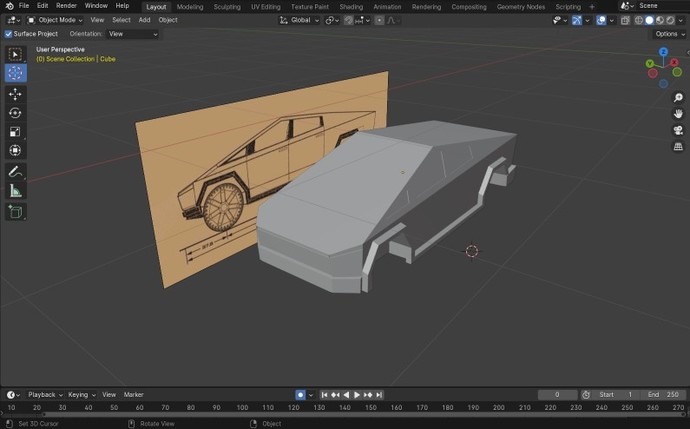Click the Scene name field
The height and width of the screenshot is (429, 690).
663,6
